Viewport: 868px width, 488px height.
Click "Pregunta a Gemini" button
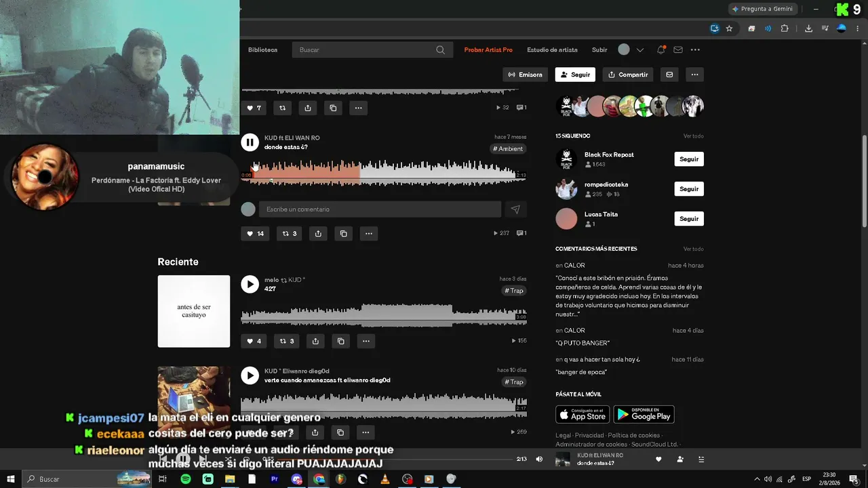pyautogui.click(x=762, y=9)
